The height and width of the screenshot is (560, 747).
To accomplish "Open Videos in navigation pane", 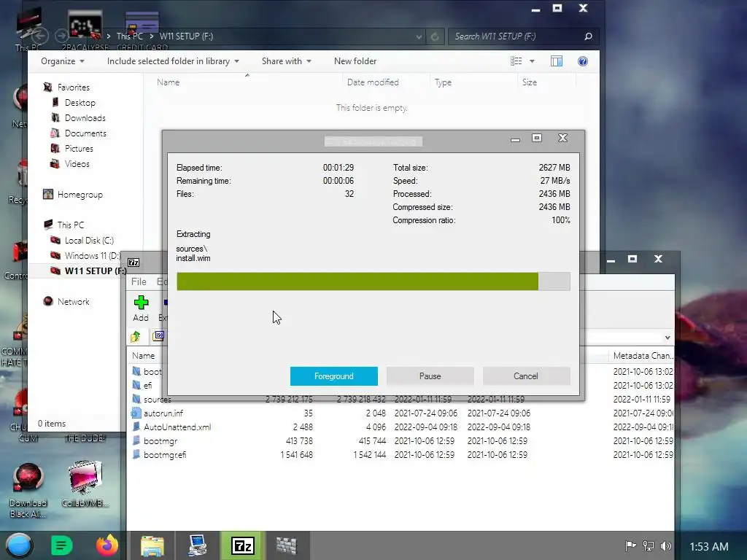I will click(77, 163).
